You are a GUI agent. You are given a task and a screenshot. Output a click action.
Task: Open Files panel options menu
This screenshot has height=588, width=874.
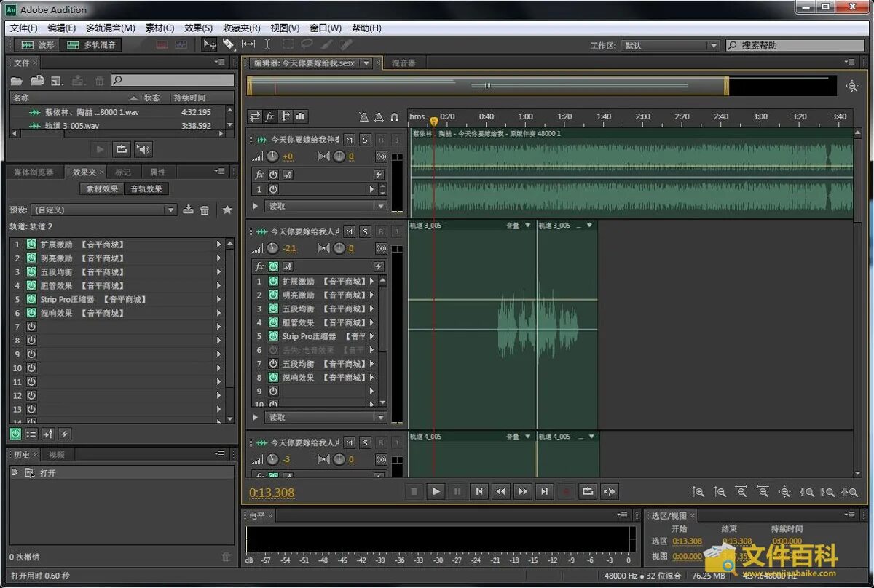pyautogui.click(x=221, y=63)
